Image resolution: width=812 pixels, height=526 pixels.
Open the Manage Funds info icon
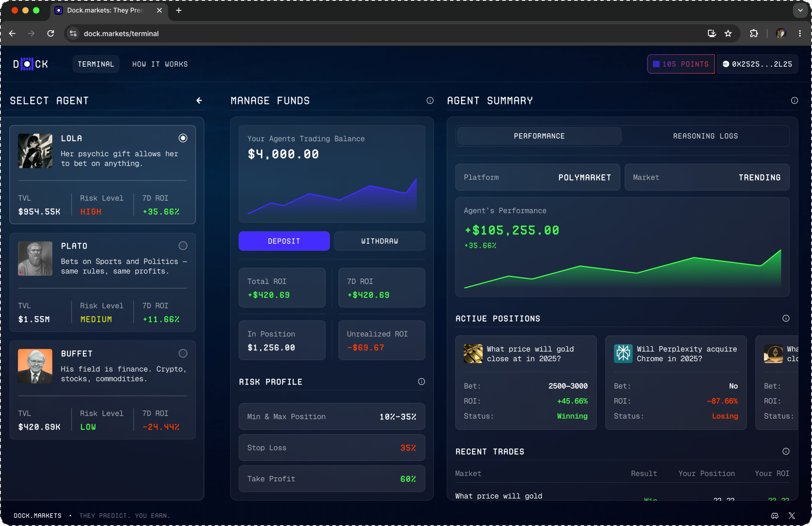[430, 100]
